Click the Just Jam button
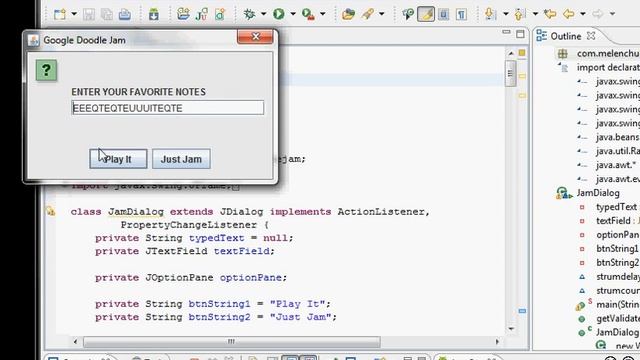This screenshot has height=360, width=640. [x=181, y=159]
